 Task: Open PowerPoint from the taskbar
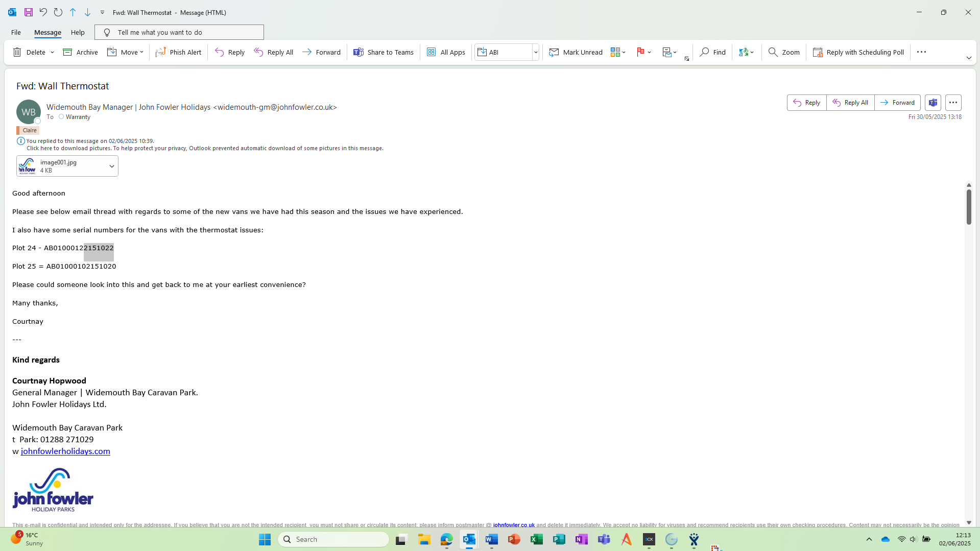(514, 539)
